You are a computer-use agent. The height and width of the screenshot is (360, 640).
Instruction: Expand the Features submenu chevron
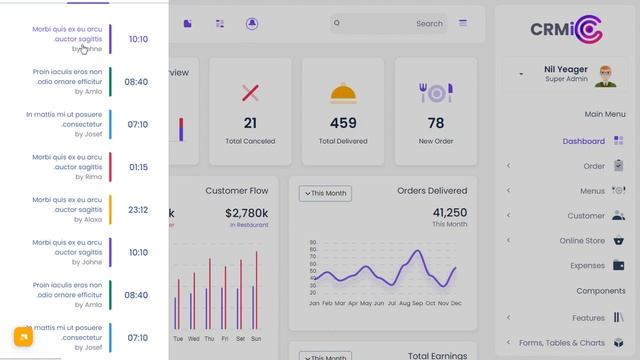[509, 317]
